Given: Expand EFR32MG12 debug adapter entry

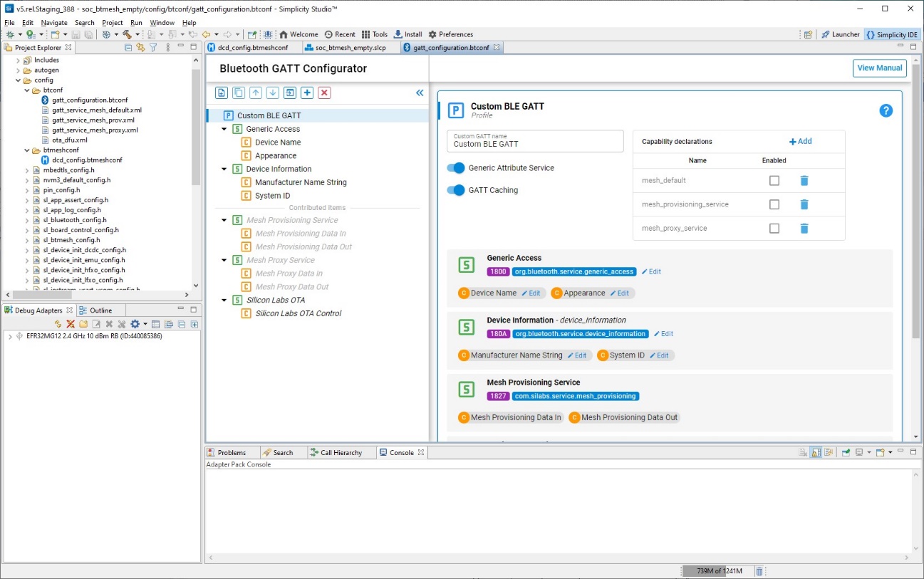Looking at the screenshot, I should [x=10, y=336].
